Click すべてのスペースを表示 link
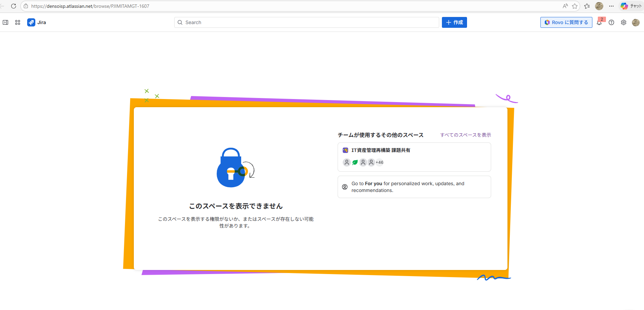Screen dimensions: 644x310 coord(466,135)
